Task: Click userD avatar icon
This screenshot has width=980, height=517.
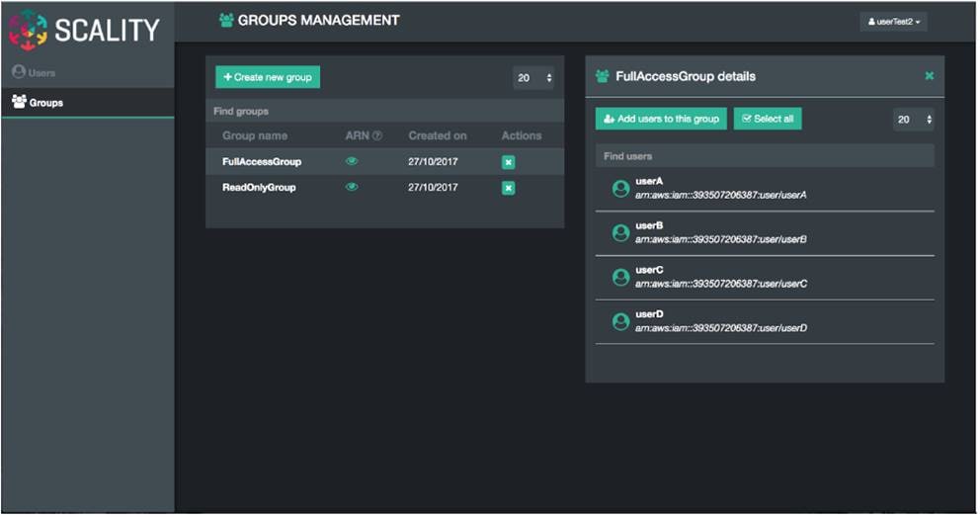Action: coord(620,321)
